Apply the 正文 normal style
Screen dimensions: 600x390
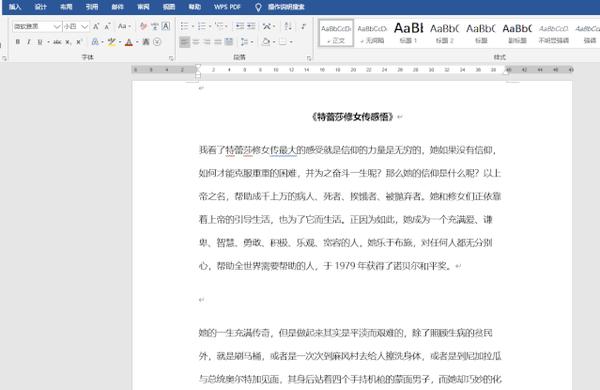(x=336, y=33)
